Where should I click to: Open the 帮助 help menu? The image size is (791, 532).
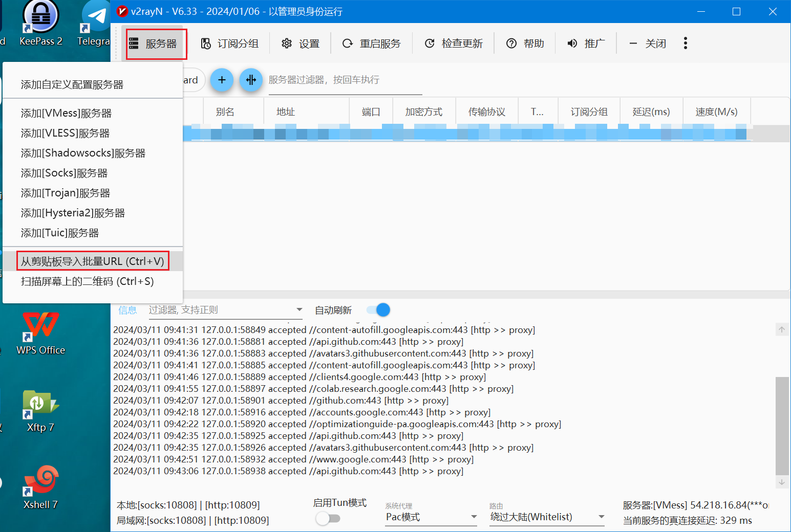525,44
